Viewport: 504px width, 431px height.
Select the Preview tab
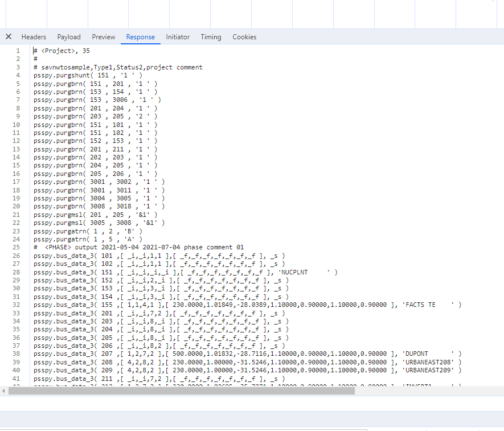pos(104,37)
